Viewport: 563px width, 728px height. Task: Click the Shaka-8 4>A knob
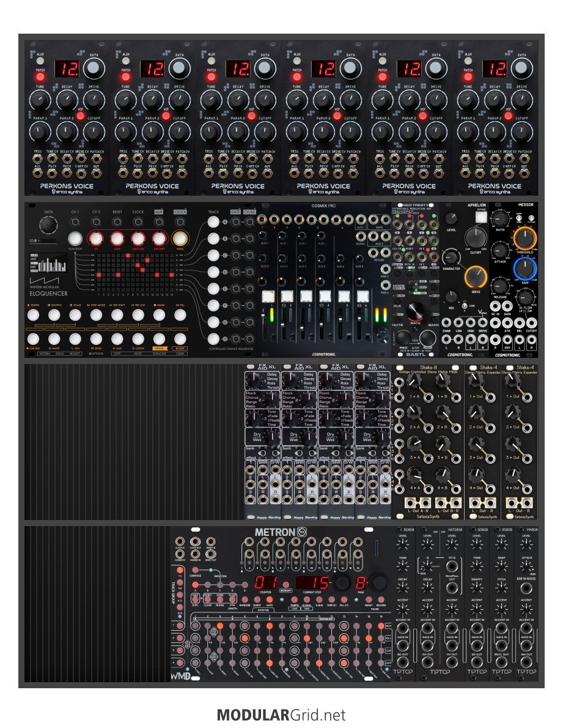(x=414, y=474)
